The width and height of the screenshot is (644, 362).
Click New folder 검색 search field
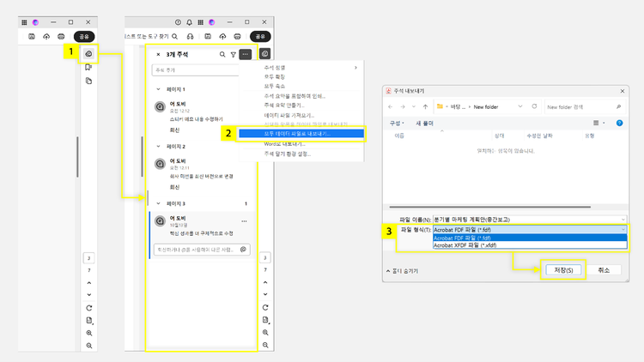[x=584, y=106]
